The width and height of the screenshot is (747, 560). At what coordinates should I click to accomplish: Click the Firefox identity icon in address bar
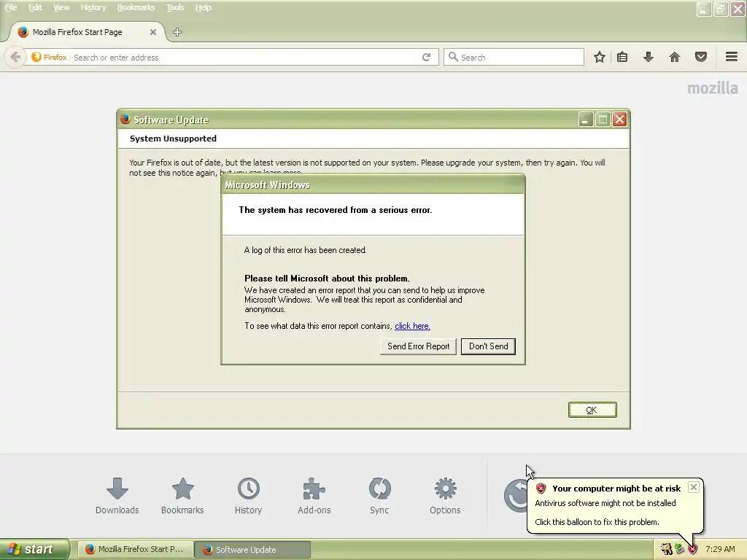coord(49,57)
